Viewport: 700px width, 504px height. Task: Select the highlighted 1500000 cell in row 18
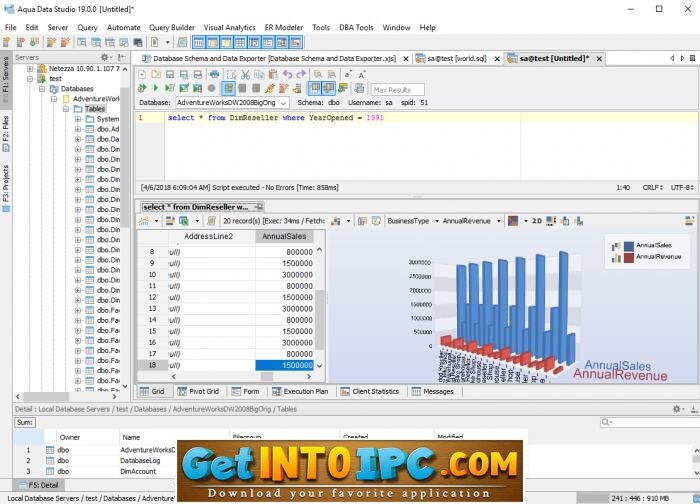point(284,365)
